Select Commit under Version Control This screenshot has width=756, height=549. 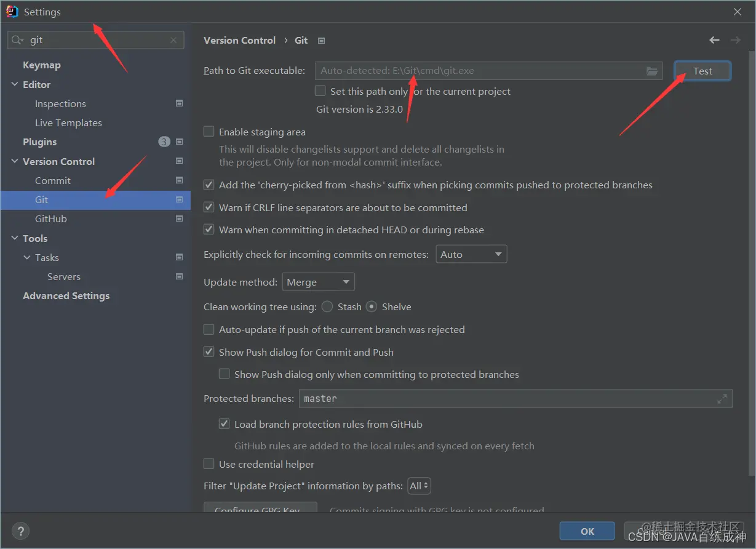(53, 180)
